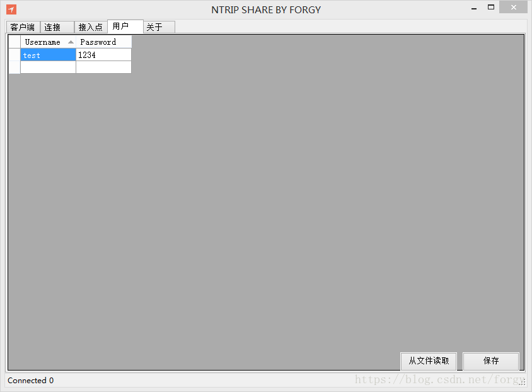
Task: Click the orange NTRIP app icon in the title bar
Action: (11, 9)
